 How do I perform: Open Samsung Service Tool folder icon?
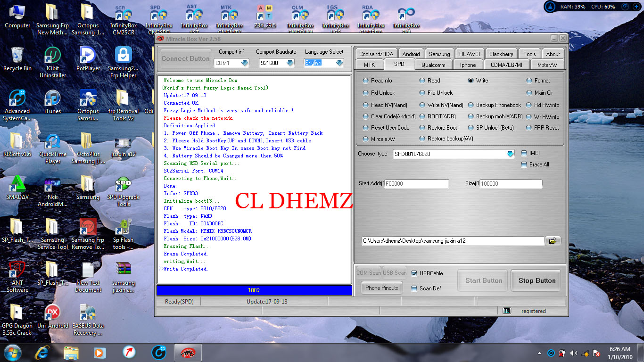tap(52, 234)
